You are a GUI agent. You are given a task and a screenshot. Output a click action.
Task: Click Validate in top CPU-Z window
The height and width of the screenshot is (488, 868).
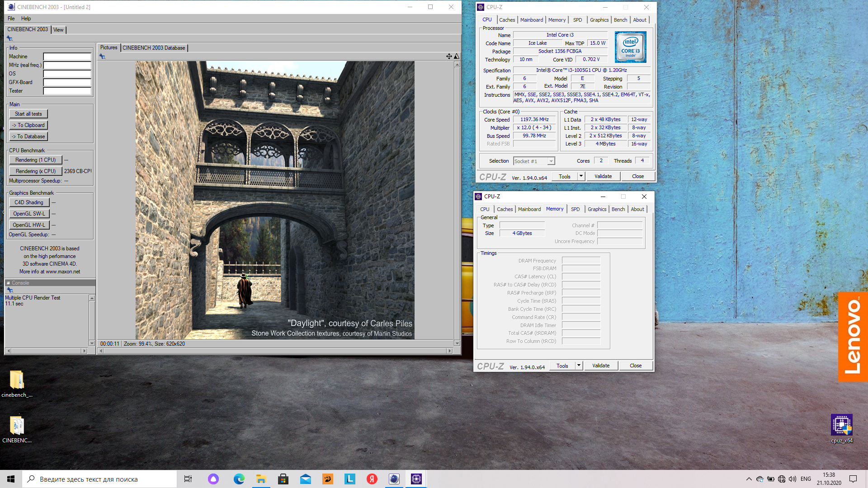pyautogui.click(x=603, y=176)
